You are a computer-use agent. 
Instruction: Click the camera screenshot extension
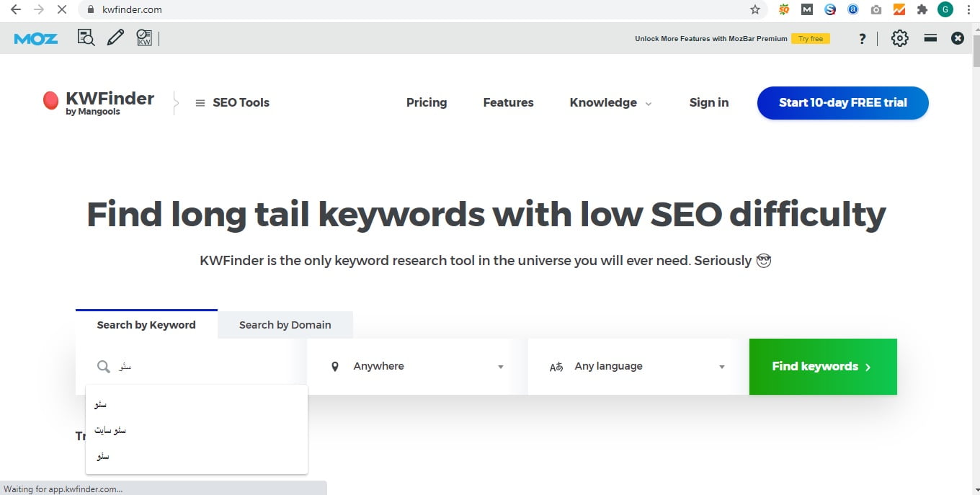[x=876, y=10]
